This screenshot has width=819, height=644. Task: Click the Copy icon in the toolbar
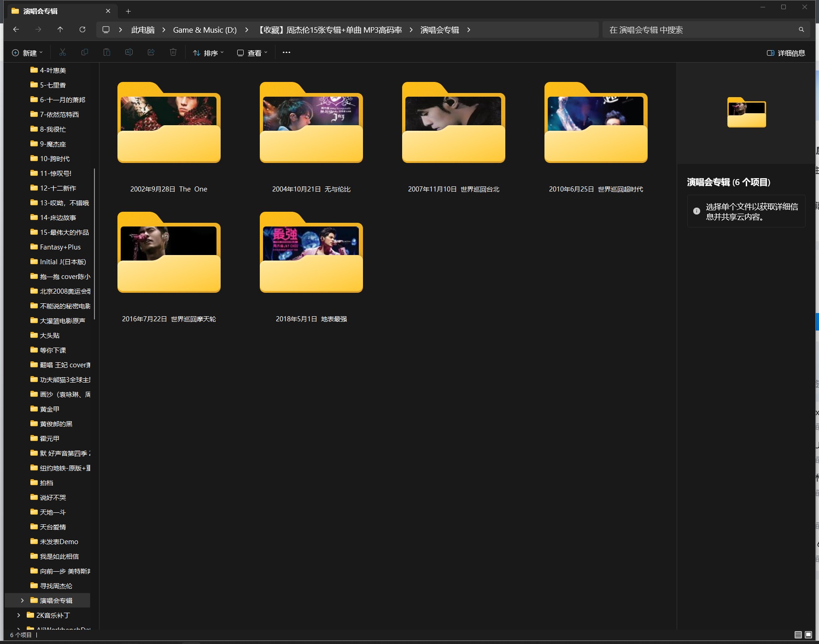[85, 52]
